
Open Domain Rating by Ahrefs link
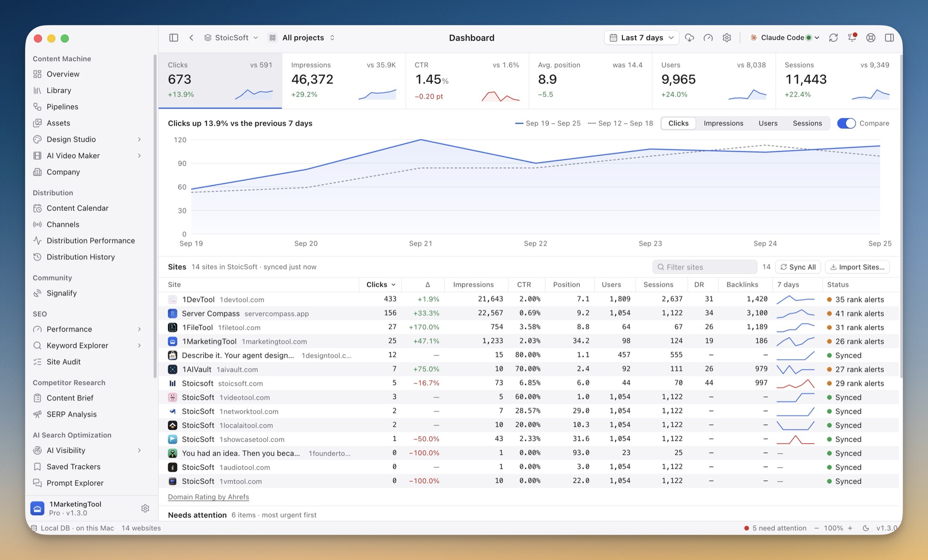tap(208, 497)
